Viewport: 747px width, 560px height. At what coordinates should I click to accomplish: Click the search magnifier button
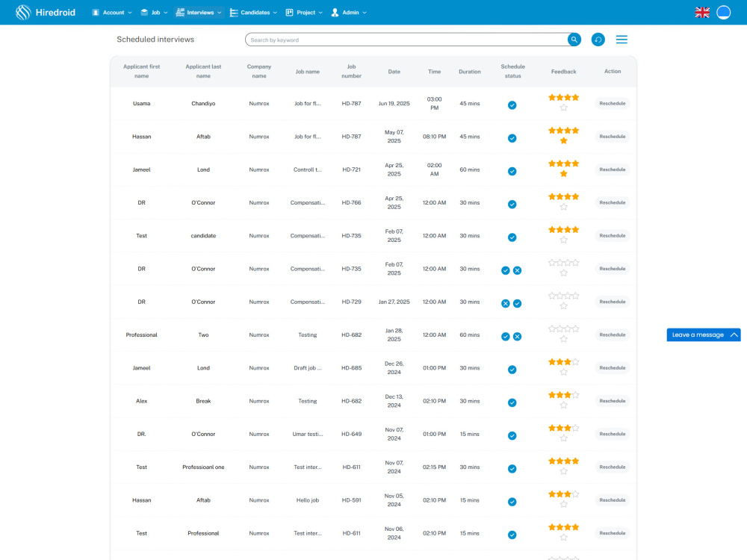pos(574,40)
